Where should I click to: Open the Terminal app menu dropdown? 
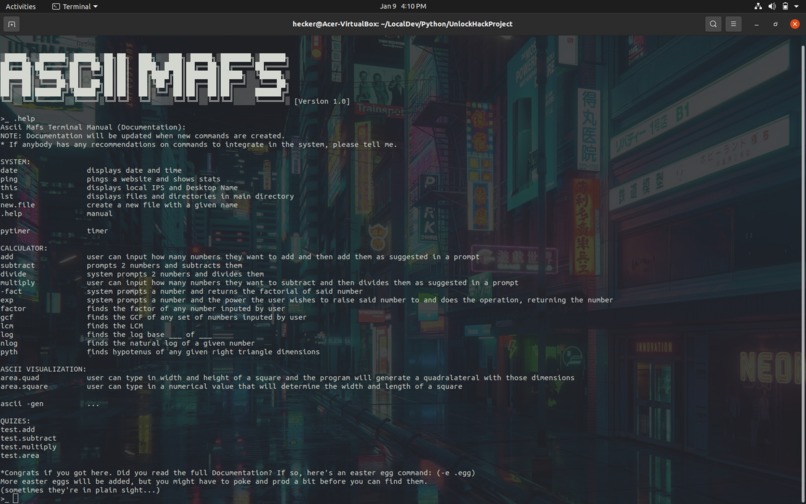click(x=75, y=6)
